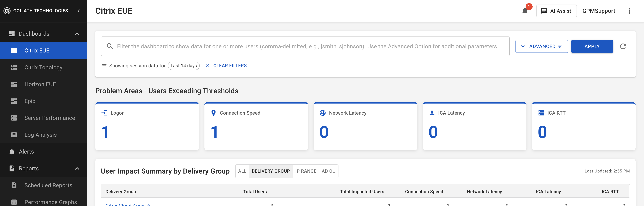The image size is (644, 206).
Task: Open the three-dot more options menu
Action: [629, 11]
